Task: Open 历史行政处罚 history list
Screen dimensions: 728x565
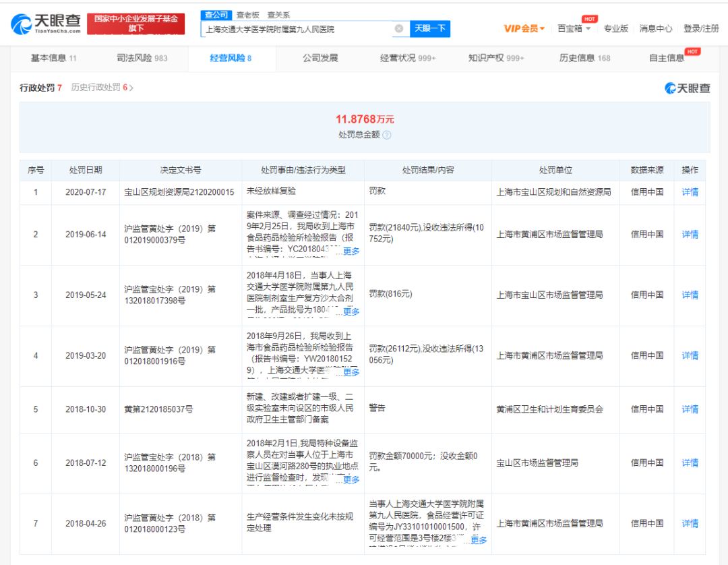Action: click(102, 88)
